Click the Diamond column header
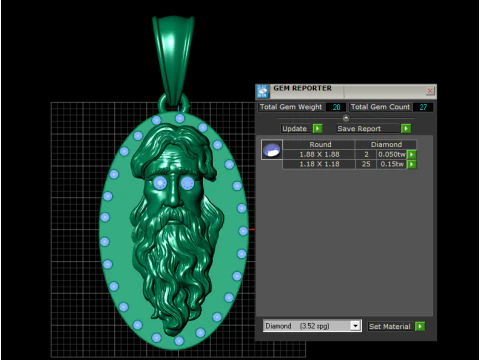This screenshot has width=480, height=360. click(386, 145)
